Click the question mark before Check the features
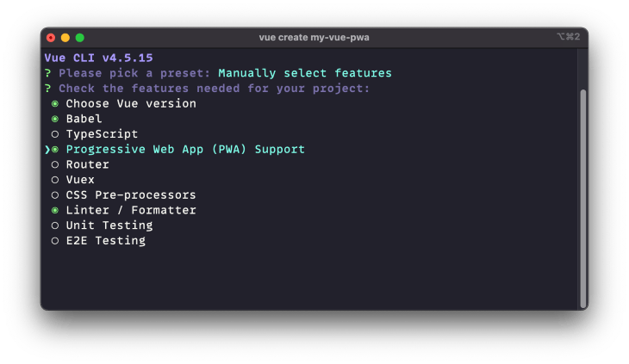This screenshot has height=364, width=629. pyautogui.click(x=47, y=89)
